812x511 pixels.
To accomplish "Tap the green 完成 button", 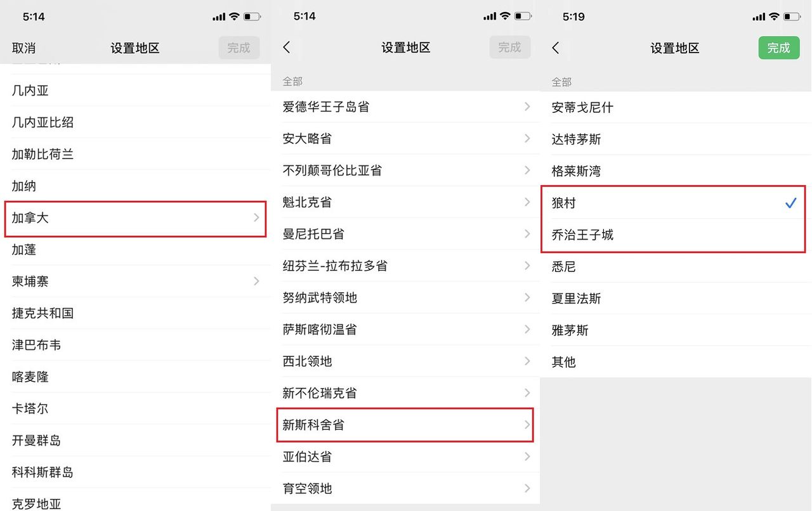I will (x=778, y=48).
